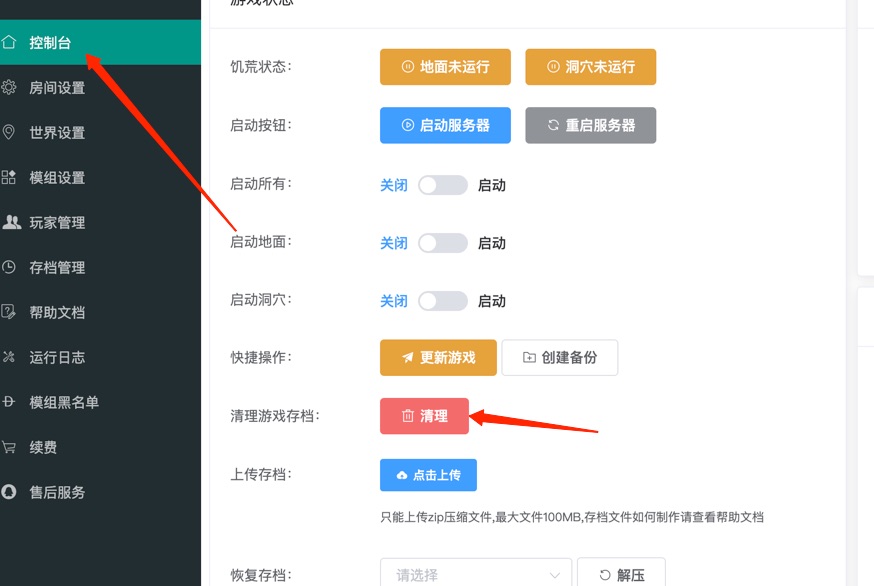Click the module icon beside 模组设置

(9, 177)
